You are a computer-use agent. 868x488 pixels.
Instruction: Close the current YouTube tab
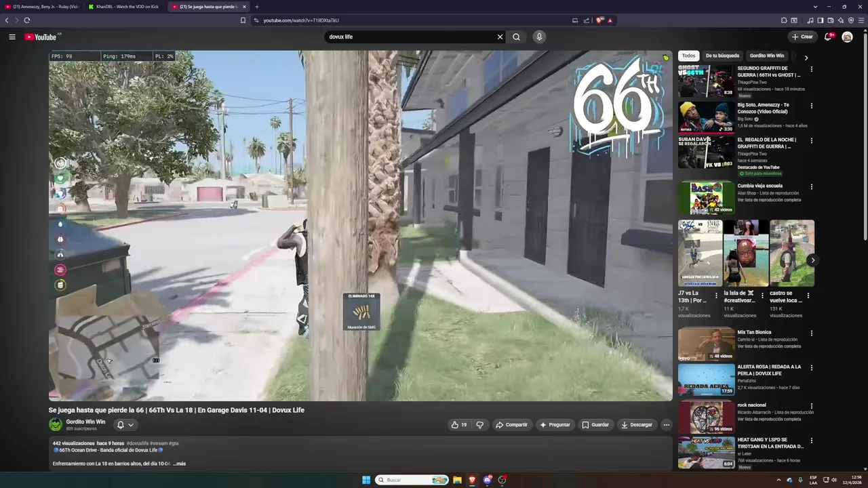tap(244, 7)
